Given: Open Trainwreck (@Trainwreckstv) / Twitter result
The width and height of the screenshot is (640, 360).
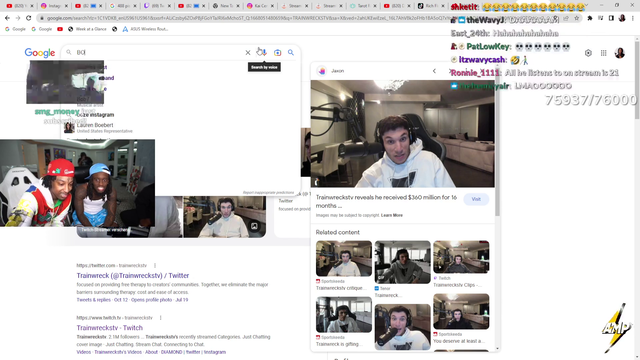Looking at the screenshot, I should tap(133, 276).
